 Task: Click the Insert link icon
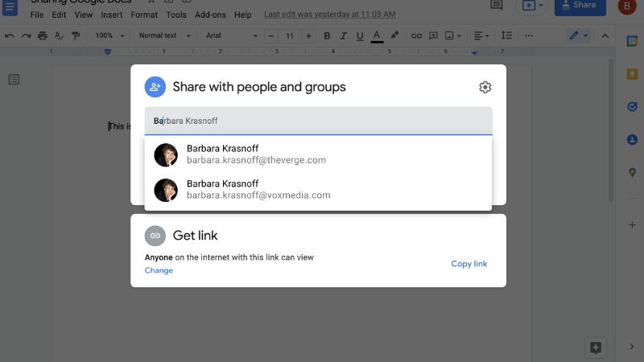[416, 35]
